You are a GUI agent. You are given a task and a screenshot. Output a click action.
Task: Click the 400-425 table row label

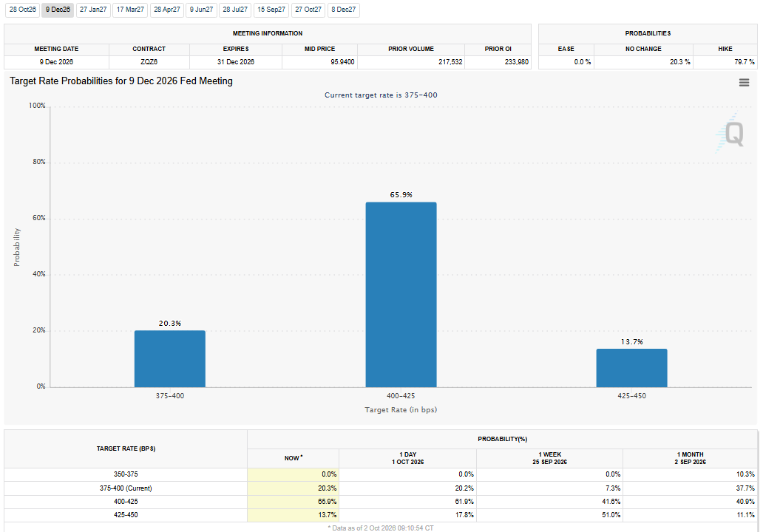pyautogui.click(x=126, y=502)
